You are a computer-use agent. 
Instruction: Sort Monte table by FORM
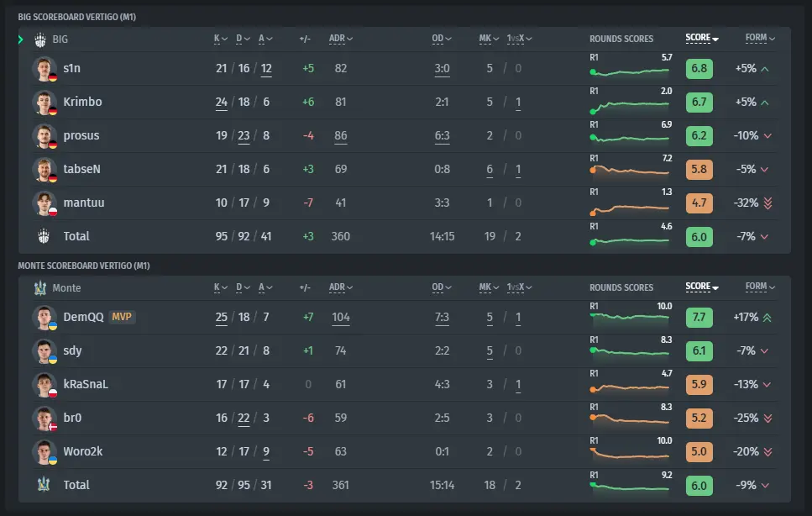pyautogui.click(x=760, y=287)
